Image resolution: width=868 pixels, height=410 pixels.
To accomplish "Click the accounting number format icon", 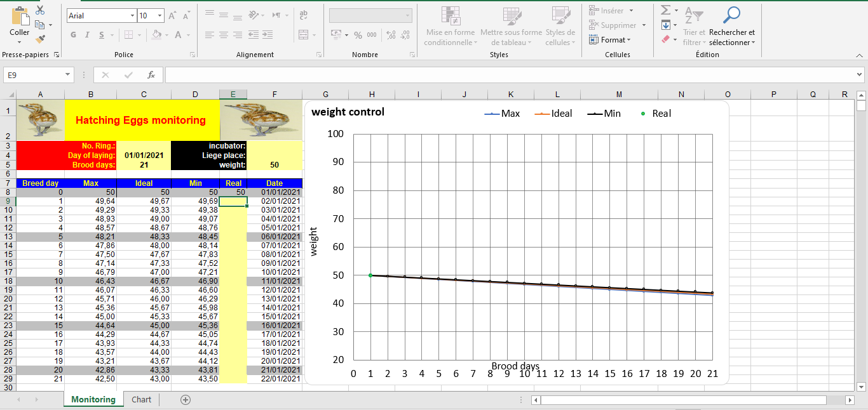I will click(336, 35).
